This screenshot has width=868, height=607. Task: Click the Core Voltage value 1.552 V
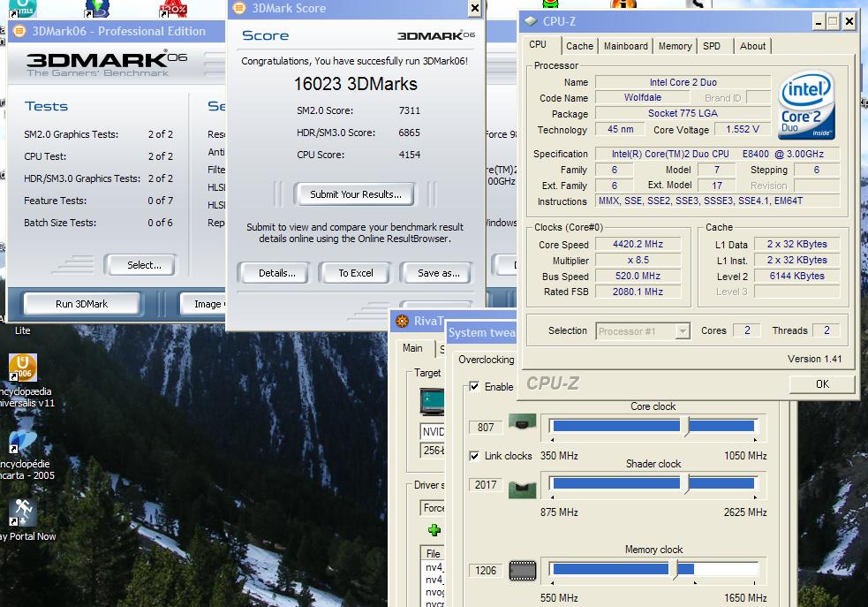pos(743,129)
